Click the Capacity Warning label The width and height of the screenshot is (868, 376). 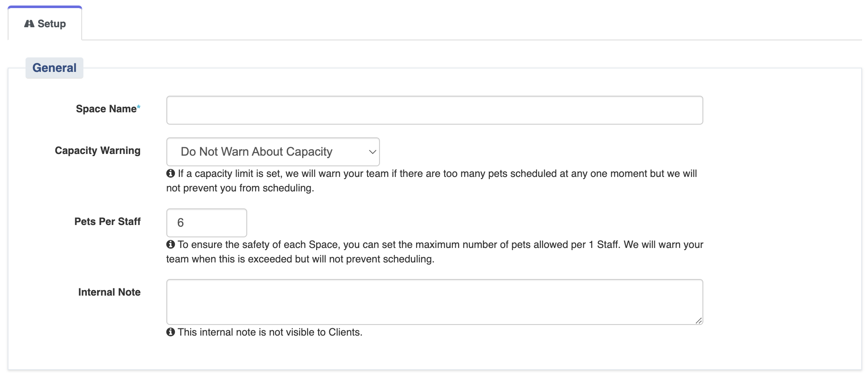point(97,151)
